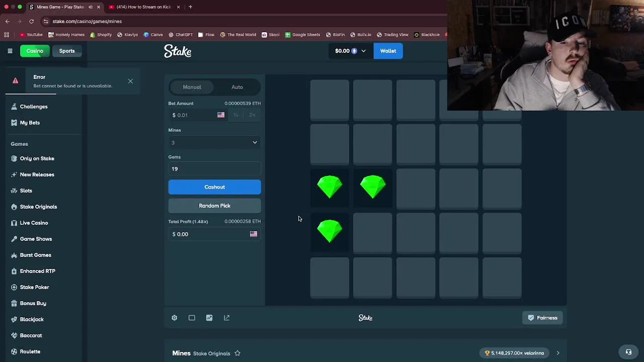Open a new browser tab
The width and height of the screenshot is (644, 362).
click(191, 7)
